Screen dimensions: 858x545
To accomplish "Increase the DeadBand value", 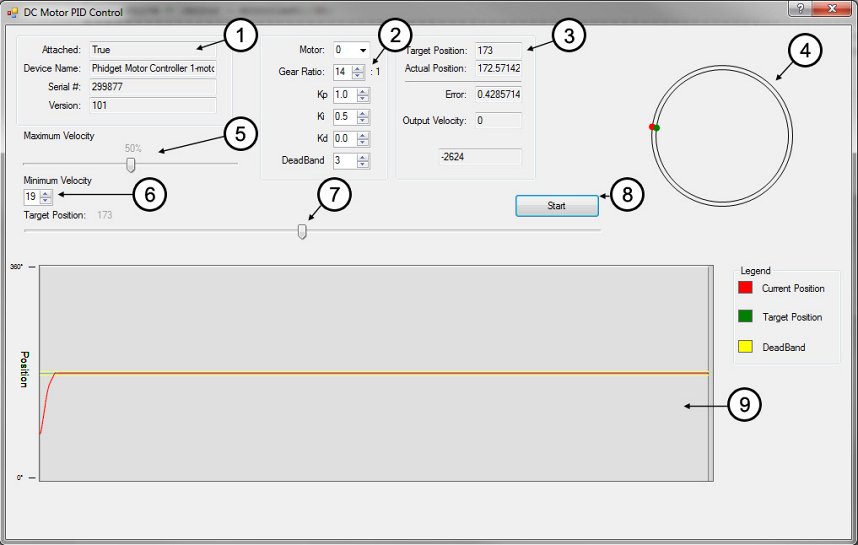I will tap(363, 157).
